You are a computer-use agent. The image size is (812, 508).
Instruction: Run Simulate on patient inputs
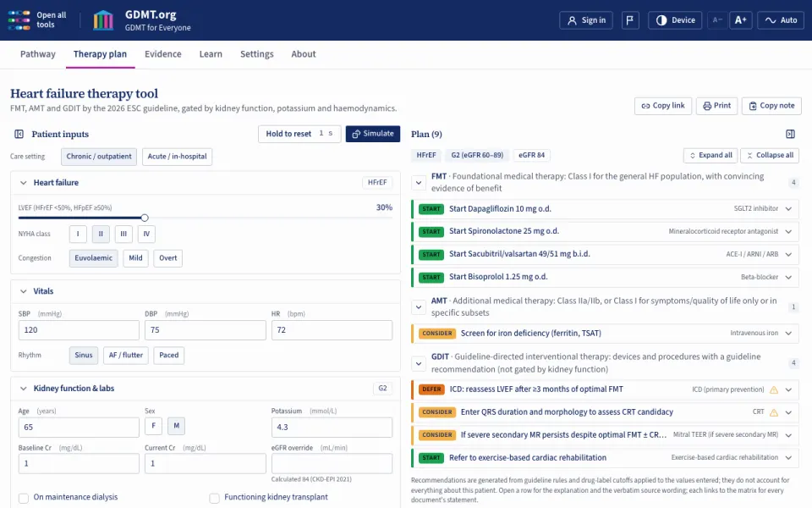(373, 134)
